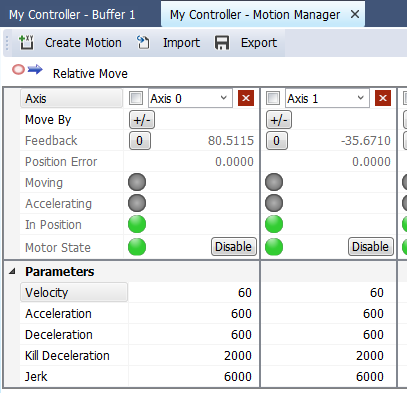Click the Acceleration parameter label
This screenshot has height=393, width=407.
click(x=58, y=314)
